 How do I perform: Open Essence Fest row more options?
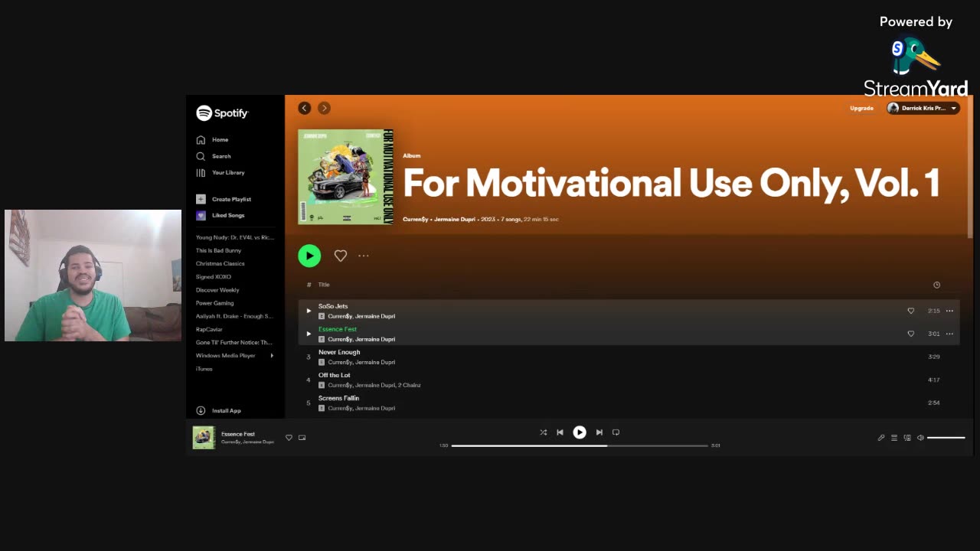click(x=949, y=334)
